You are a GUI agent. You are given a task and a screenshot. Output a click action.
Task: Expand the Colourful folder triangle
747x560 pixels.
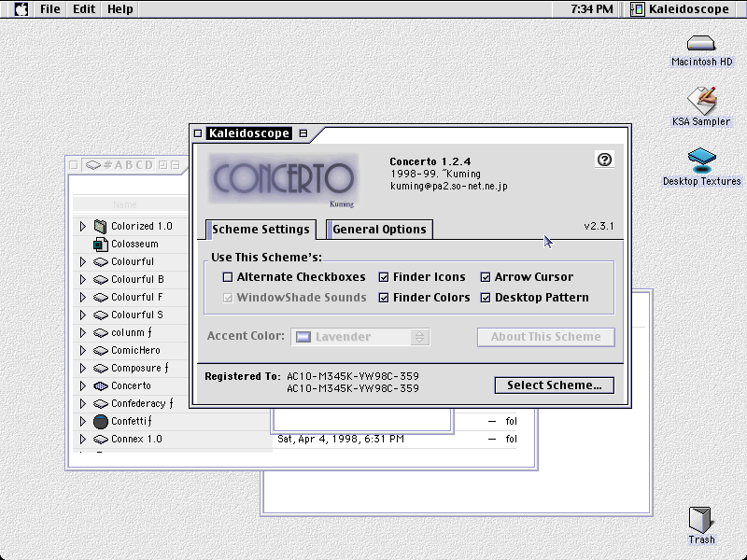click(83, 262)
